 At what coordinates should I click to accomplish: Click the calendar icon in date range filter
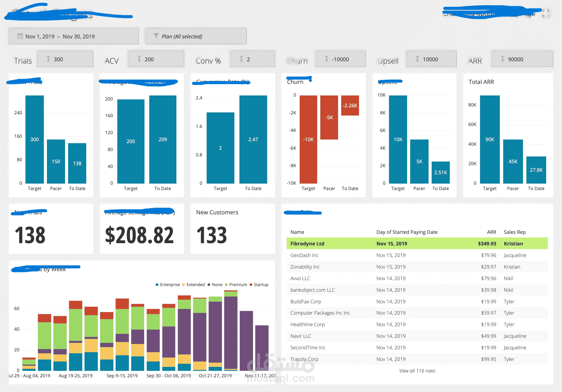tap(20, 36)
